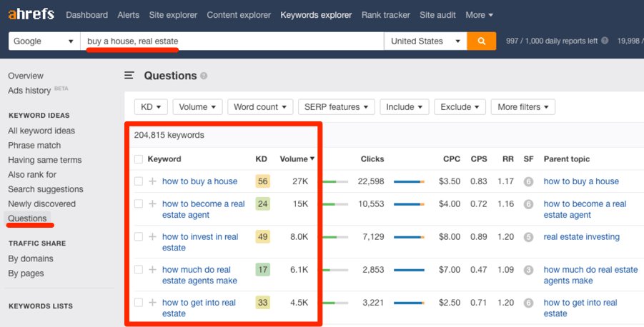Open the Site explorer menu item
Image resolution: width=644 pixels, height=327 pixels.
[x=173, y=15]
